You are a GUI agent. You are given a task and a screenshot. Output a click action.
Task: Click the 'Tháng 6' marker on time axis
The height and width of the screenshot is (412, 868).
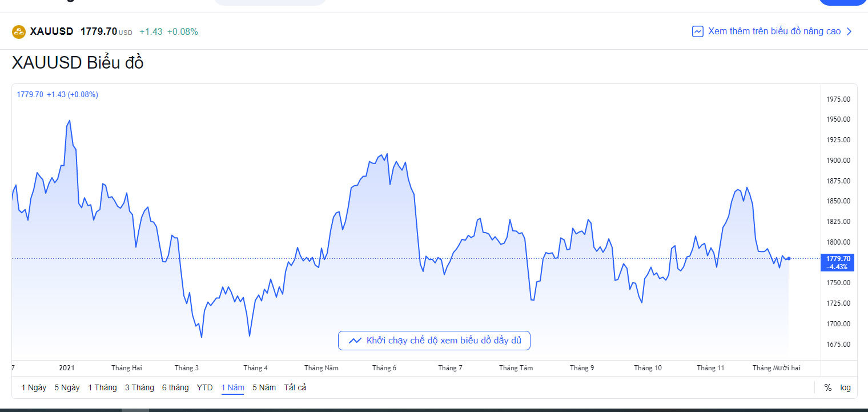point(384,368)
